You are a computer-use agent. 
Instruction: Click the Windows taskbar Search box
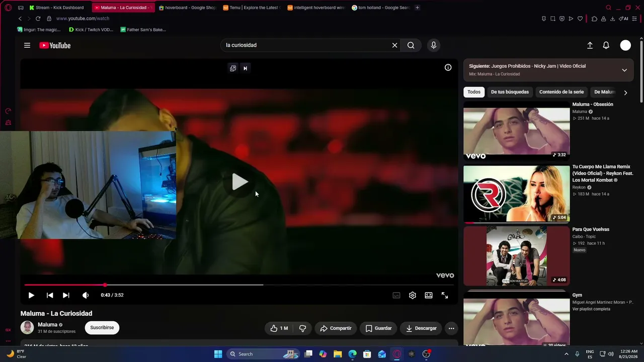click(x=264, y=354)
